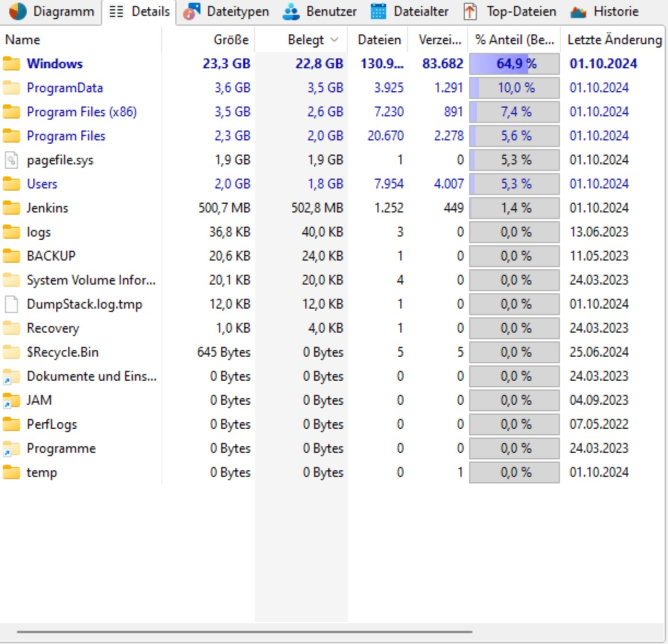
Task: Click the 5,6 % usage bar
Action: pyautogui.click(x=515, y=136)
